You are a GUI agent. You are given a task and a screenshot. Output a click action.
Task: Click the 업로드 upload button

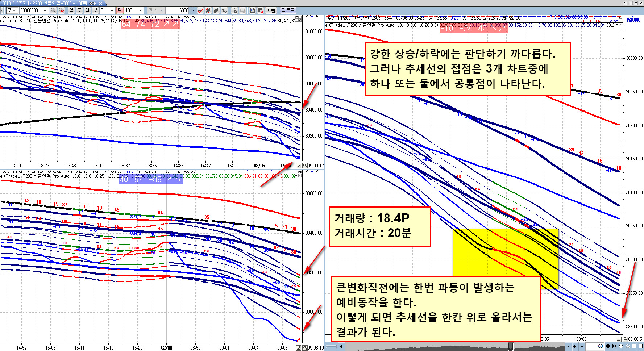(x=288, y=11)
